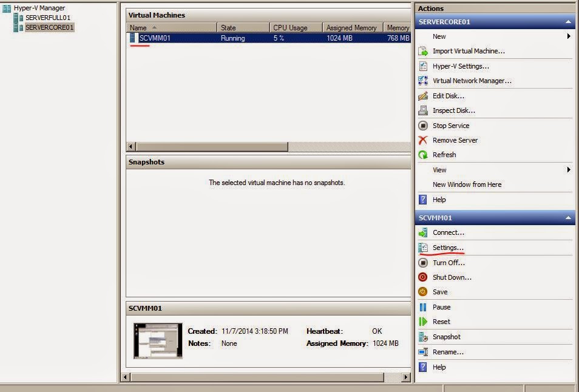This screenshot has width=579, height=392.
Task: Click the CPU Usage column header
Action: 296,28
